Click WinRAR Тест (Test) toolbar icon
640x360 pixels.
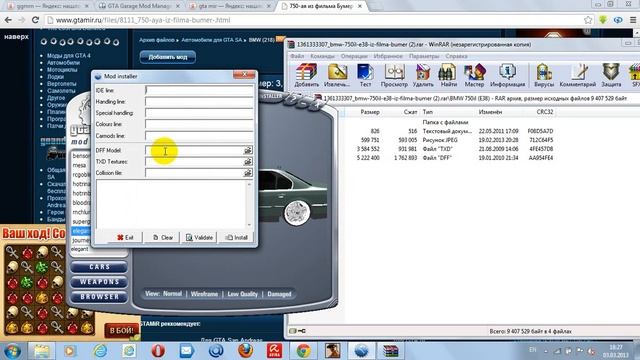point(365,75)
